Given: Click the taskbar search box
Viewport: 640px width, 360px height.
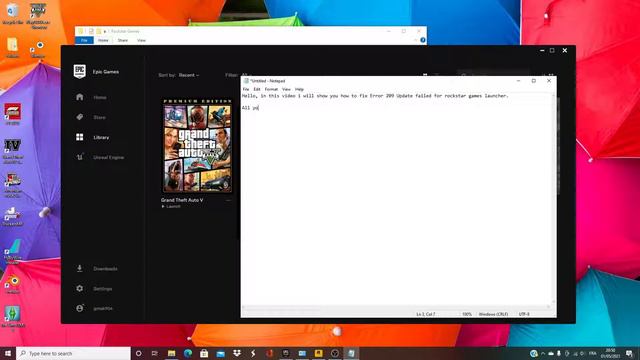Looking at the screenshot, I should click(x=73, y=353).
